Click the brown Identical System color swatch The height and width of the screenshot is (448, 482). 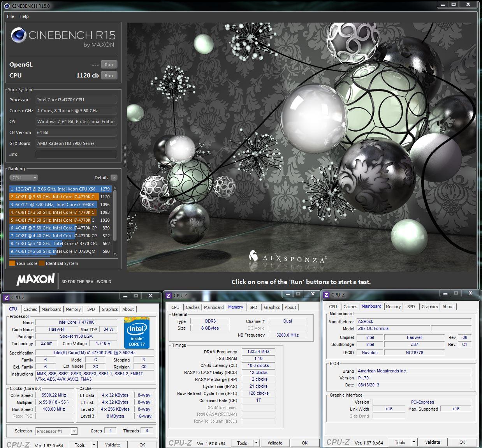pos(42,263)
